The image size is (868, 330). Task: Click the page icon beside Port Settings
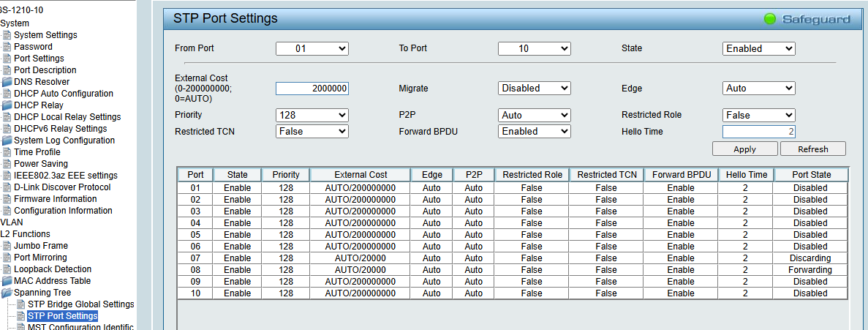tap(7, 59)
